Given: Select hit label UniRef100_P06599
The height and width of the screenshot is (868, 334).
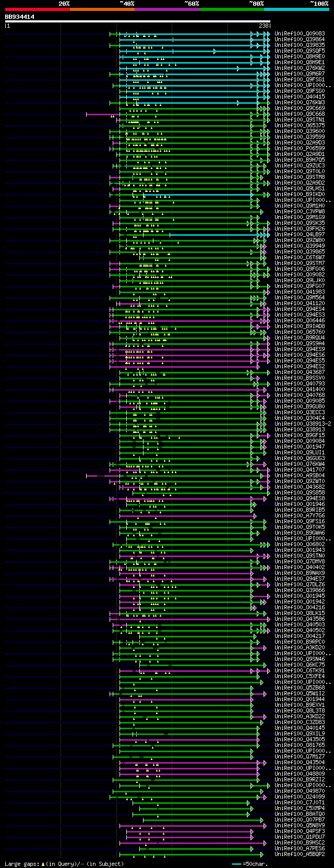Looking at the screenshot, I should tap(300, 148).
